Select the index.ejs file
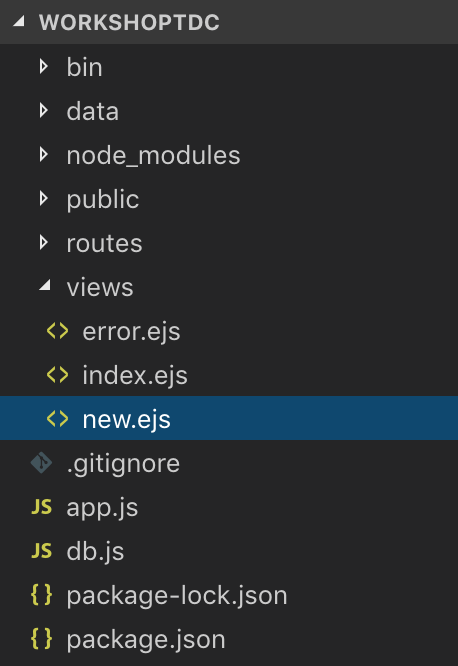 click(229, 375)
